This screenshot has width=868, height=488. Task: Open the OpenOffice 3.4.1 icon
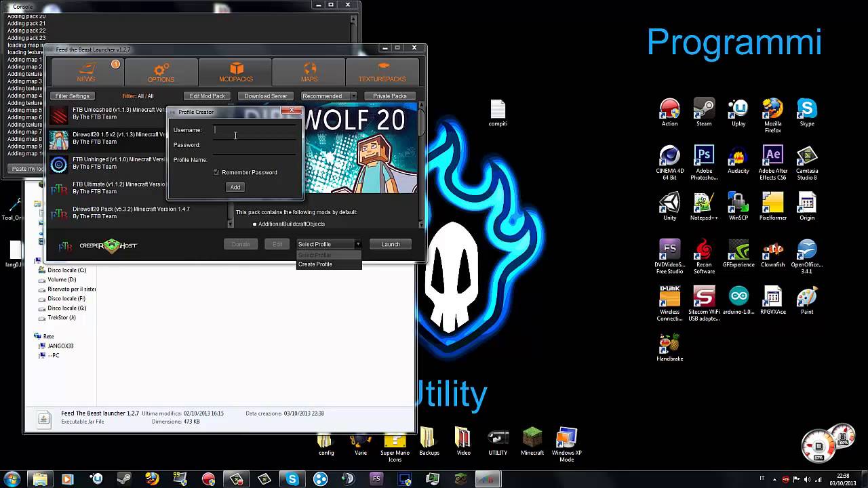(x=807, y=257)
